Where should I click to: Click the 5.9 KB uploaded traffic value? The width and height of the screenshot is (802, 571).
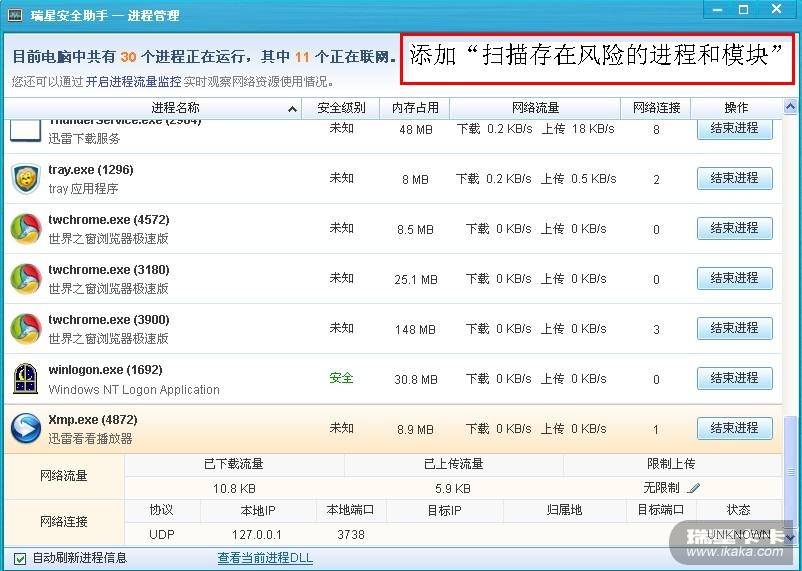click(453, 489)
